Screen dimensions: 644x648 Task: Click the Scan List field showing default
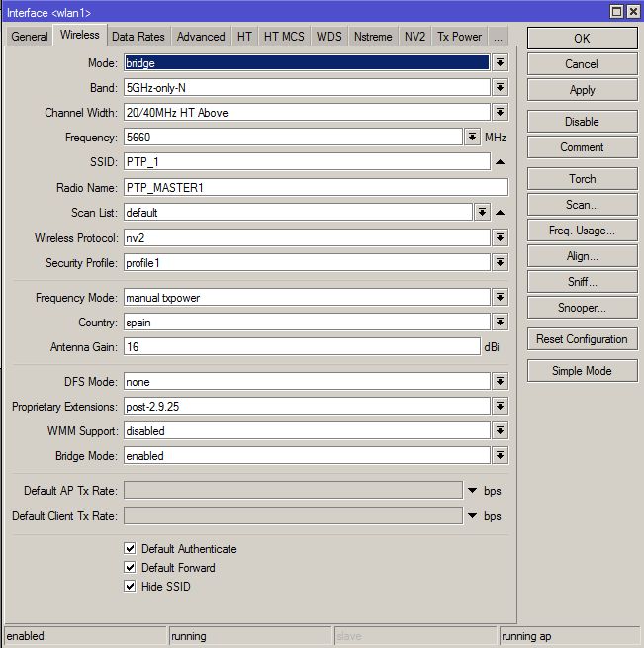298,213
